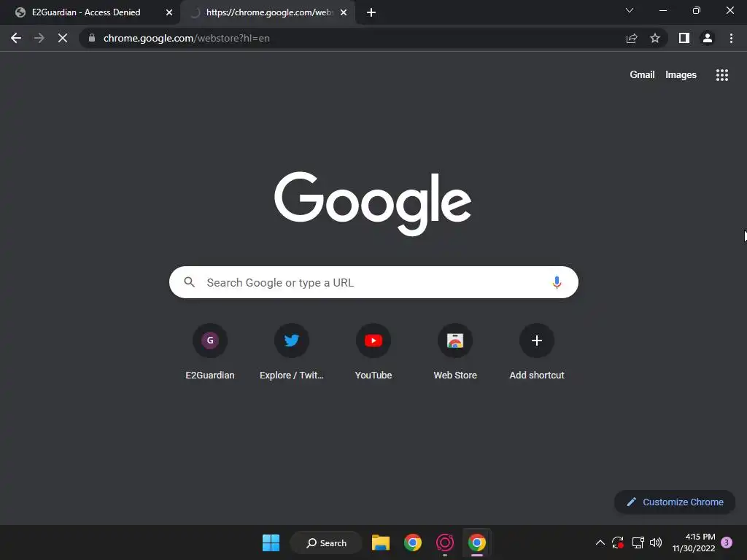Open the first Chrome taskbar icon
This screenshot has width=747, height=560.
(x=413, y=542)
